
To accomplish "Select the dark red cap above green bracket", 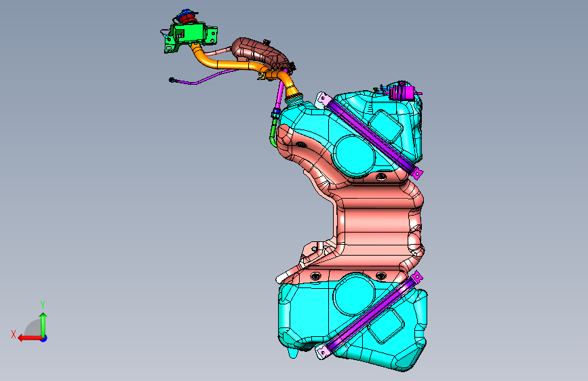I will click(x=187, y=18).
